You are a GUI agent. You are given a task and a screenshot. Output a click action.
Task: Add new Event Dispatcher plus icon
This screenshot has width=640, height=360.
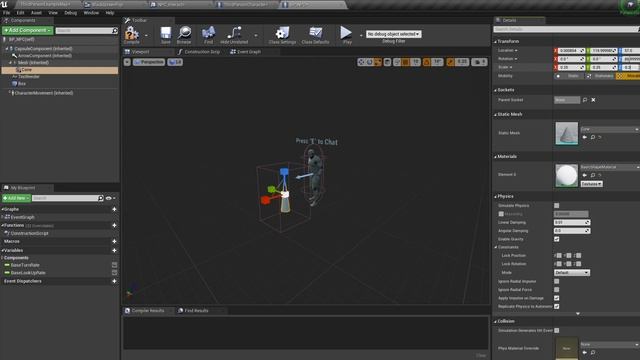(114, 281)
